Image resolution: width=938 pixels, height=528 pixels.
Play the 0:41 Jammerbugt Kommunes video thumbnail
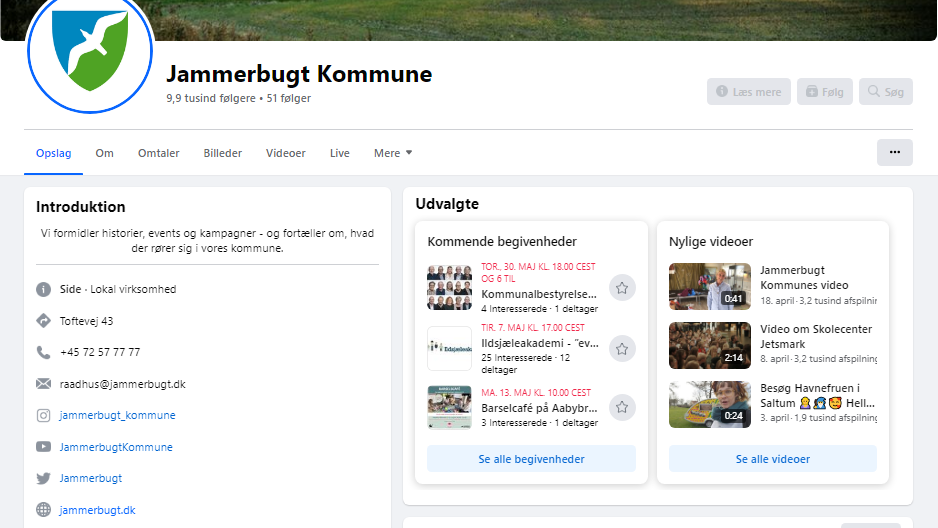709,286
